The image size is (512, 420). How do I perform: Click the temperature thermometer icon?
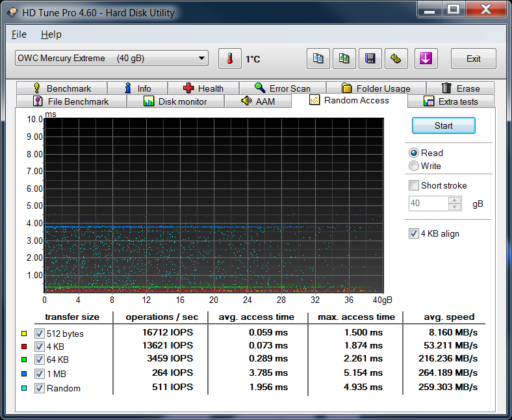tap(229, 59)
